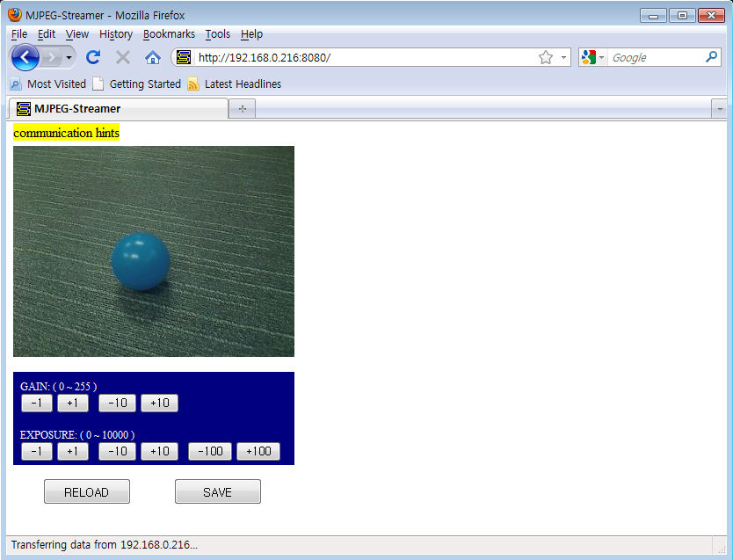Open the Tools menu
Screen dimensions: 733x560
(x=217, y=34)
